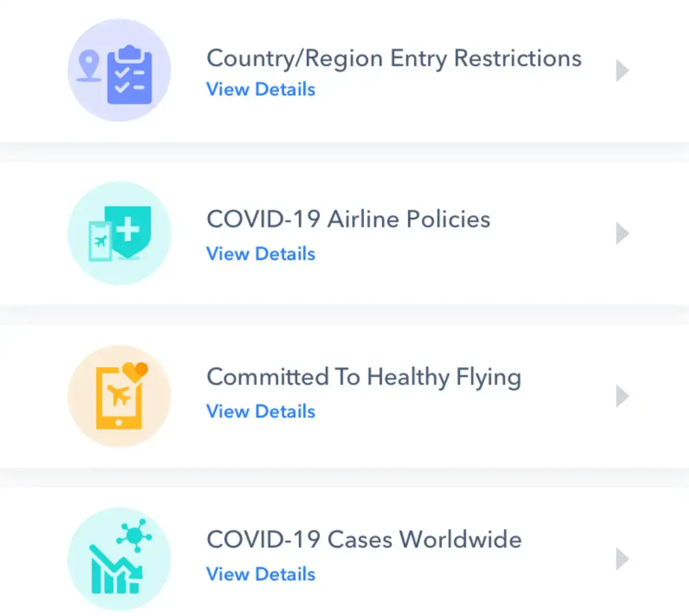Click View Details under Entry Restrictions
Image resolution: width=689 pixels, height=616 pixels.
[x=261, y=89]
